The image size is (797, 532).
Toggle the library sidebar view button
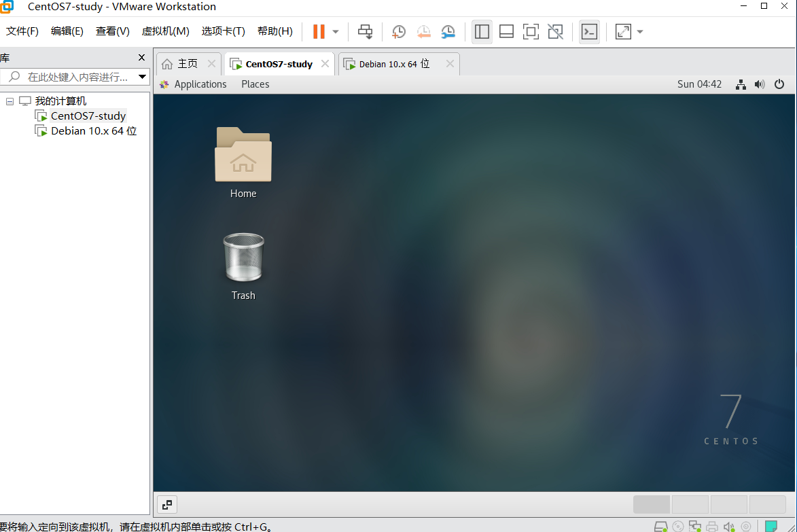(482, 32)
